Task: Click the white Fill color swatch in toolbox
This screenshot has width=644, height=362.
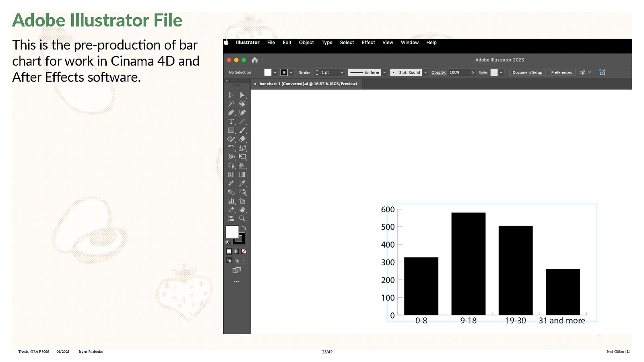Action: 231,232
